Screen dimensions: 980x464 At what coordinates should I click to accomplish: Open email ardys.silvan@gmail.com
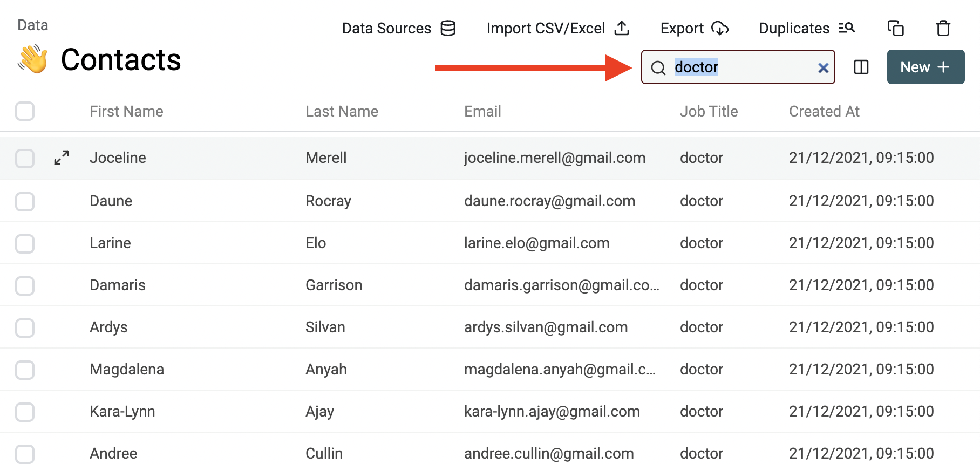point(546,327)
